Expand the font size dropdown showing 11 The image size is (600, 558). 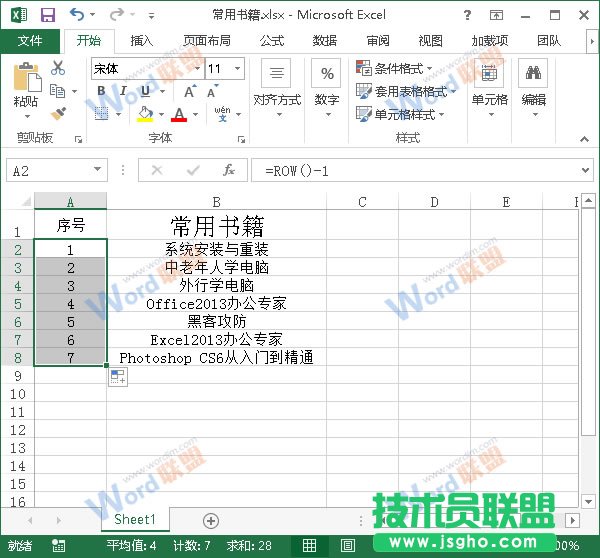225,69
